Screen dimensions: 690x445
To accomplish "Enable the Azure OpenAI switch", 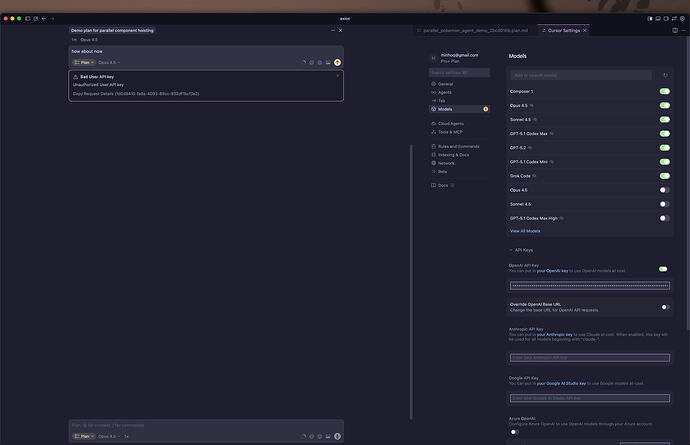I will 514,432.
